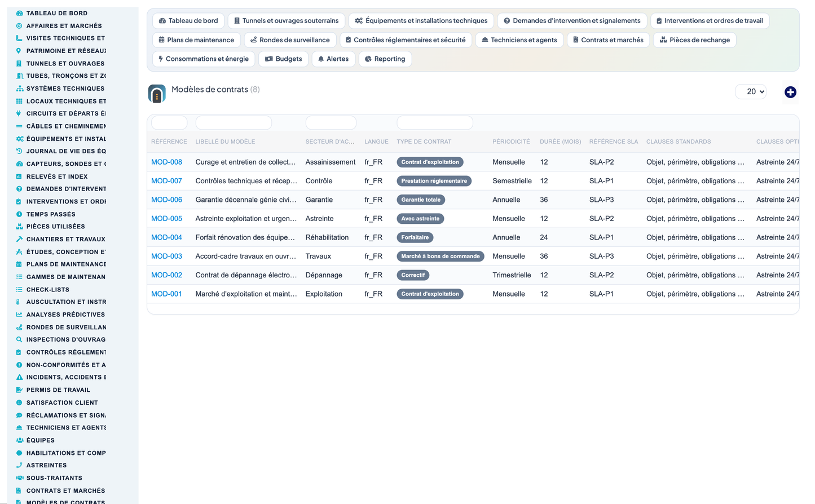The height and width of the screenshot is (504, 815).
Task: Switch to the Alertes tab
Action: 333,59
